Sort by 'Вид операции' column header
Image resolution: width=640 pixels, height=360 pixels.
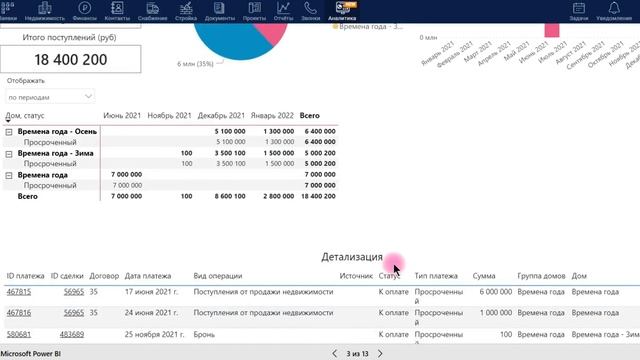tap(218, 276)
